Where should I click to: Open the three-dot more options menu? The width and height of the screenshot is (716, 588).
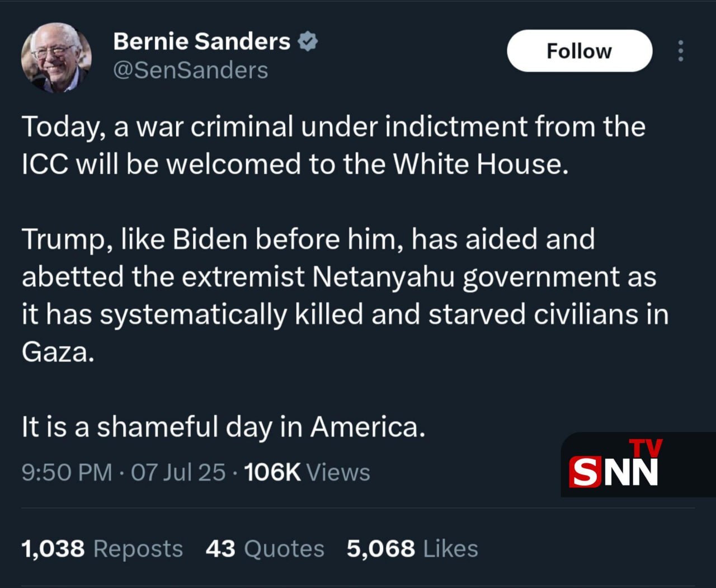tap(680, 51)
